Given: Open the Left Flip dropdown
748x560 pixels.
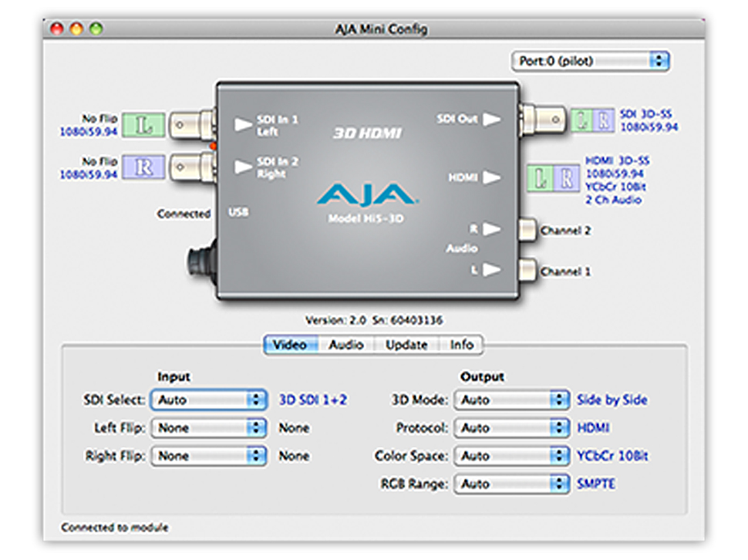Looking at the screenshot, I should click(x=208, y=428).
